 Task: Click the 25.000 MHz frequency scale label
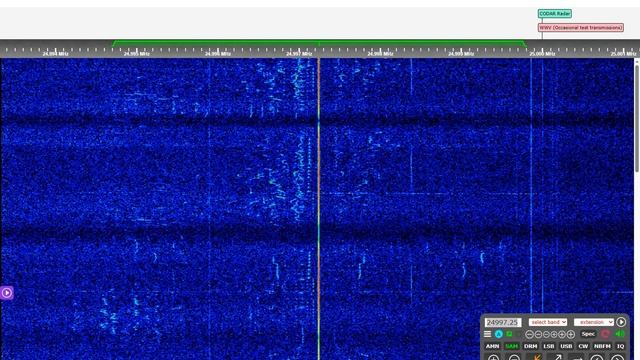coord(542,54)
